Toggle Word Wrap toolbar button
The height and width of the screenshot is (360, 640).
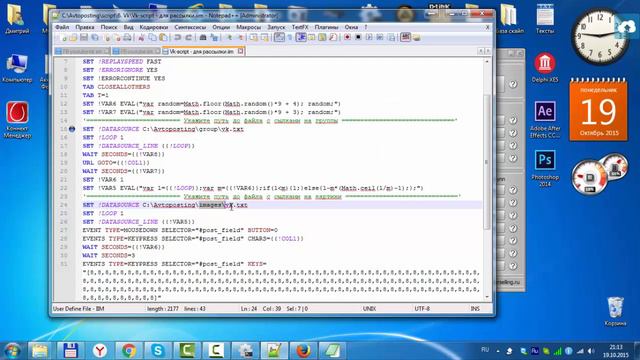pos(279,38)
